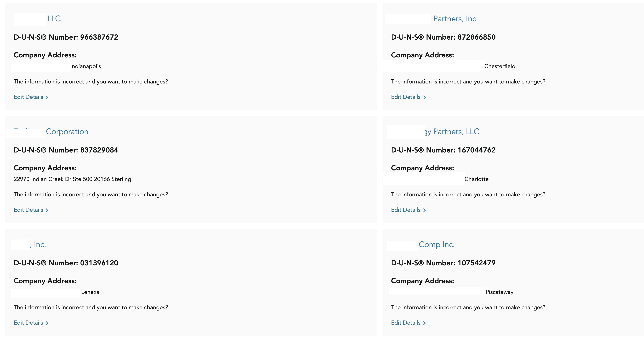The width and height of the screenshot is (644, 341).
Task: Click chevron arrow beside Piscataway Edit Details
Action: click(x=424, y=323)
